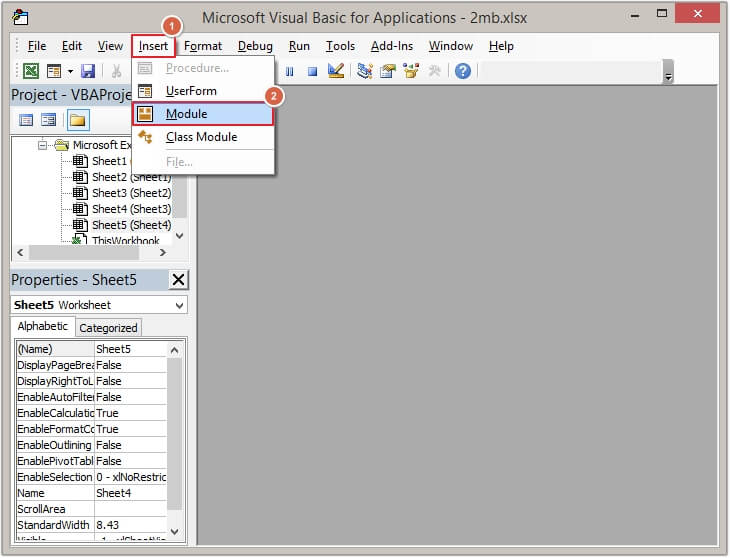Select Module from the Insert menu
This screenshot has height=558, width=730.
click(x=186, y=114)
